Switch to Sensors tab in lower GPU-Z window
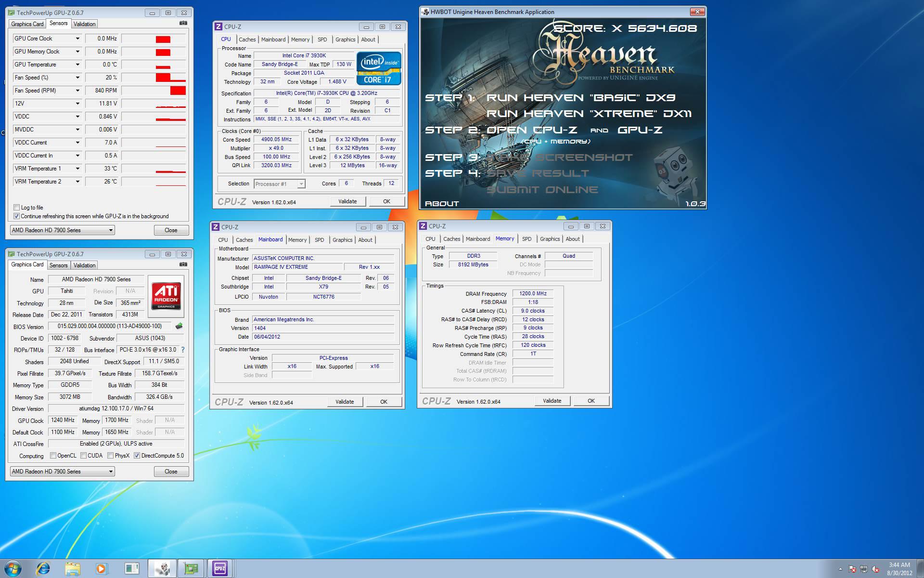Screen dimensions: 924x578 coord(58,265)
